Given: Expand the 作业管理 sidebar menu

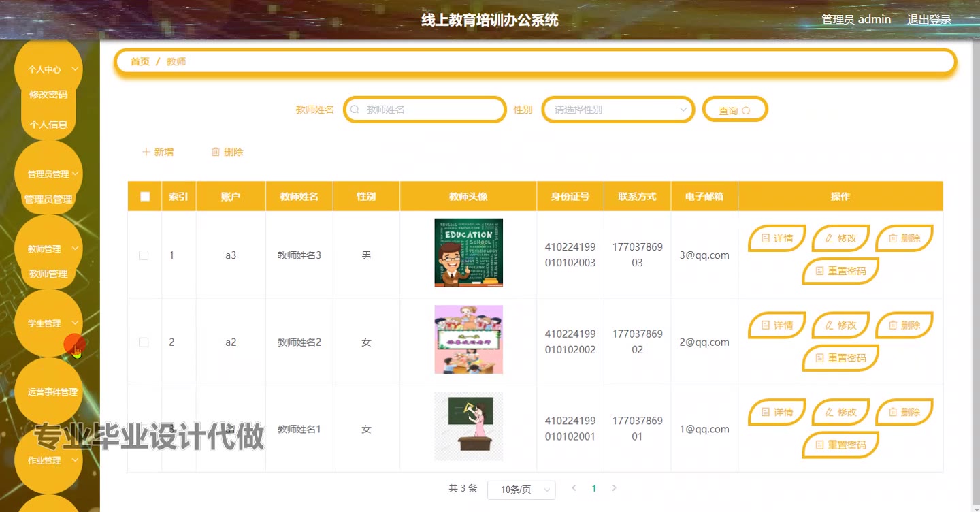Looking at the screenshot, I should click(48, 460).
